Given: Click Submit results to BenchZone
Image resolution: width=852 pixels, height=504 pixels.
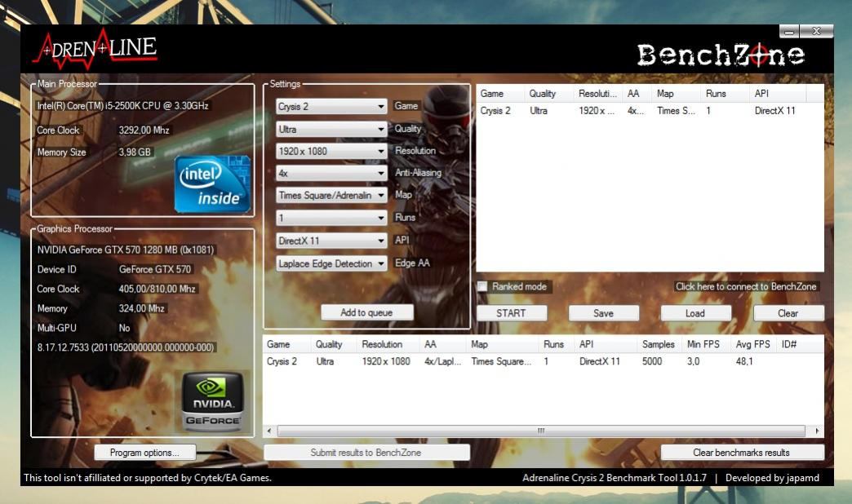Looking at the screenshot, I should [x=366, y=453].
